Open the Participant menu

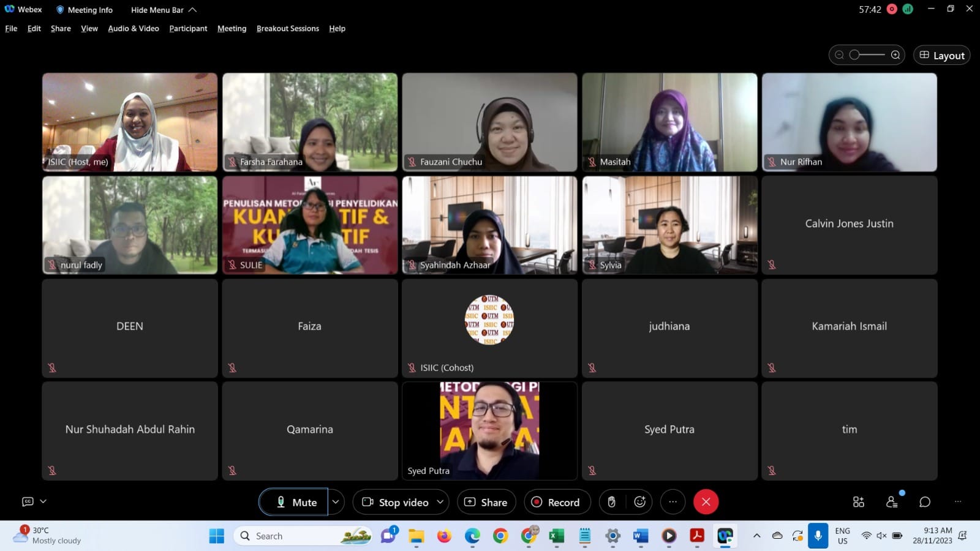coord(188,28)
